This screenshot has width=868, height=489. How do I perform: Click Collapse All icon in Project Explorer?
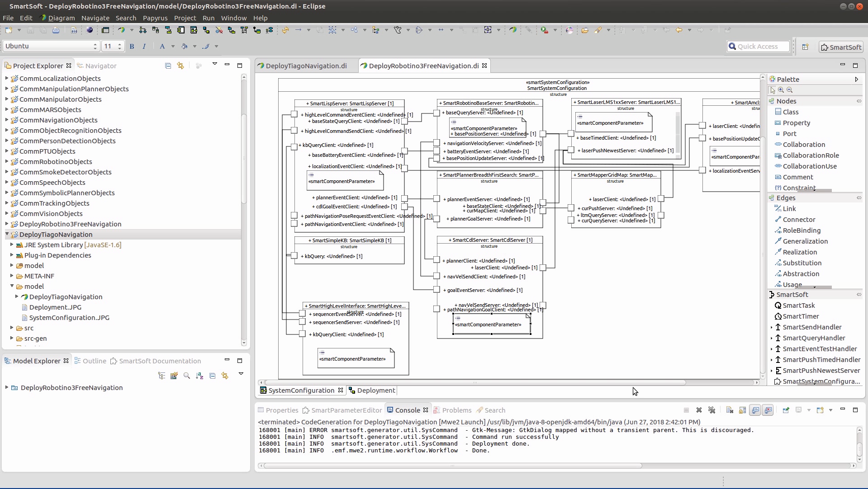click(168, 66)
